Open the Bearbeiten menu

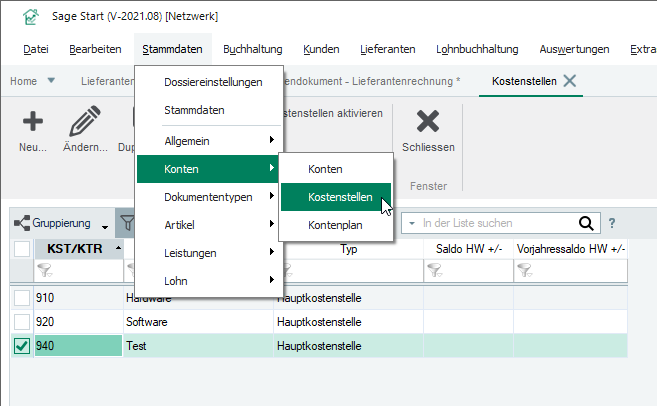coord(95,49)
